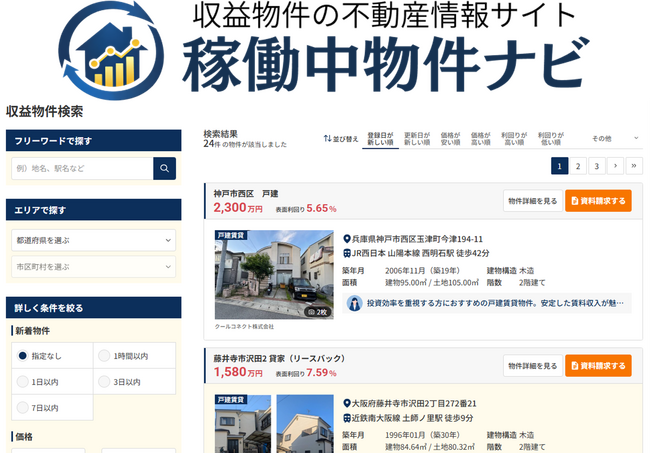Expand the その他 sort dropdown
The width and height of the screenshot is (650, 453).
tap(609, 138)
